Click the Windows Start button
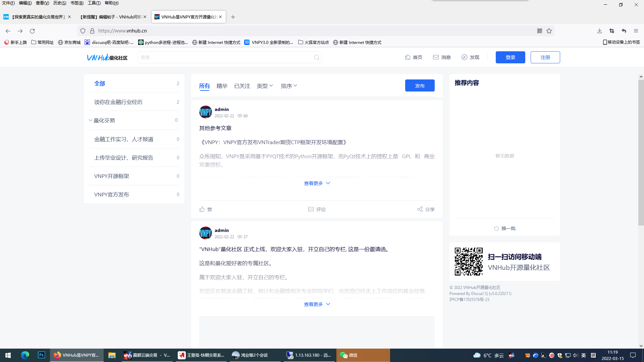 (x=8, y=355)
